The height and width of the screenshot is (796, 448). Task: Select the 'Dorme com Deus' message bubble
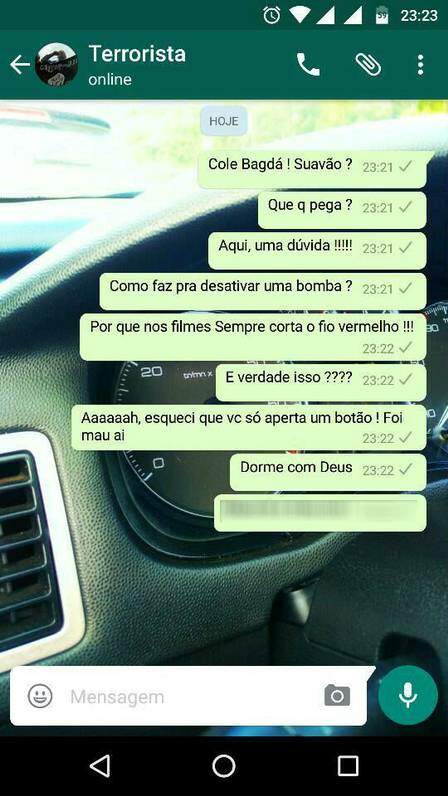[x=328, y=472]
